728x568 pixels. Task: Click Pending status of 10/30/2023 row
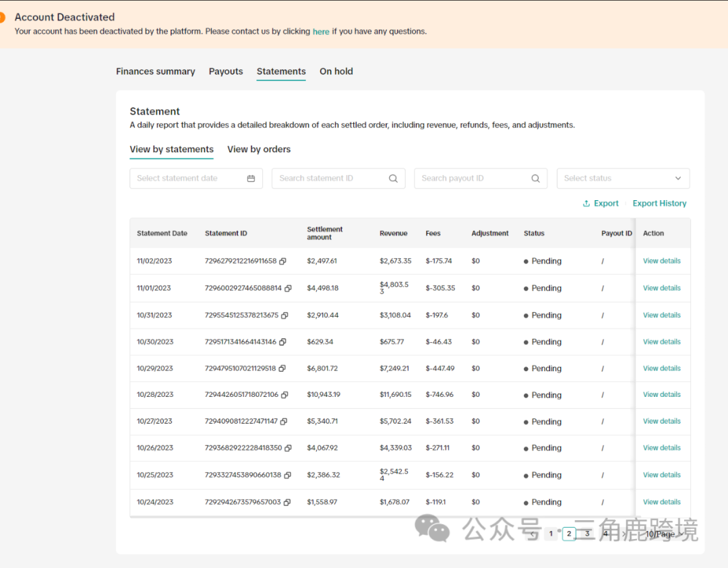click(542, 342)
